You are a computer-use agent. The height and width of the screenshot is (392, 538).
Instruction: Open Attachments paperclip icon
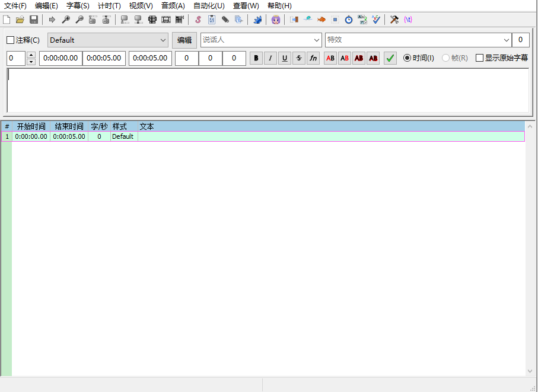pos(225,20)
